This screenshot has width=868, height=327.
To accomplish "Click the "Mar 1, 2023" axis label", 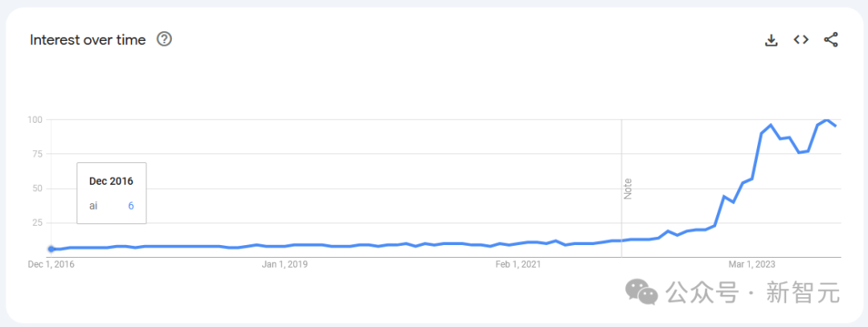I will click(751, 264).
